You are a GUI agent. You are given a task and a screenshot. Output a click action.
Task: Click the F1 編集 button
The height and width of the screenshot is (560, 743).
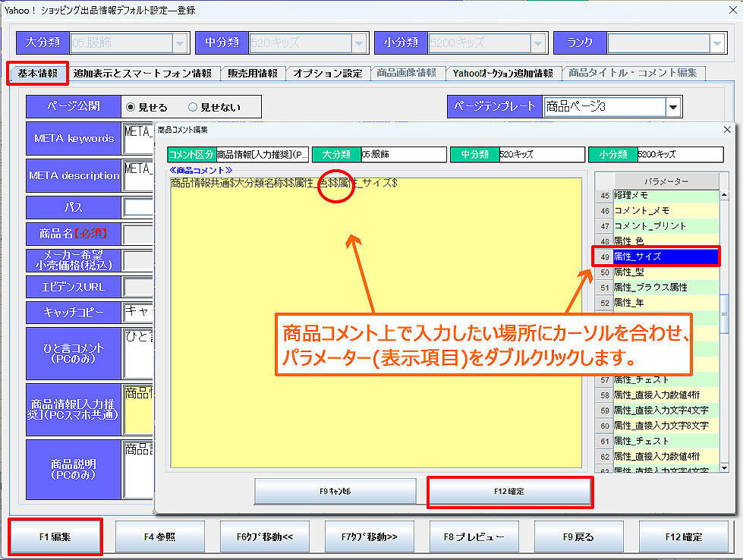click(55, 536)
